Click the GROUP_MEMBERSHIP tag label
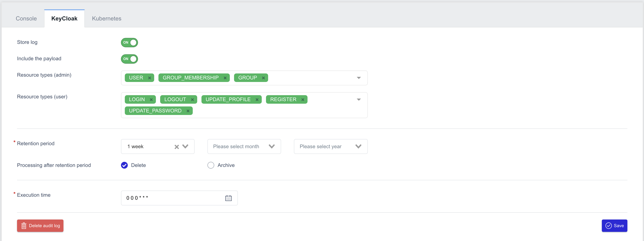 [x=191, y=78]
